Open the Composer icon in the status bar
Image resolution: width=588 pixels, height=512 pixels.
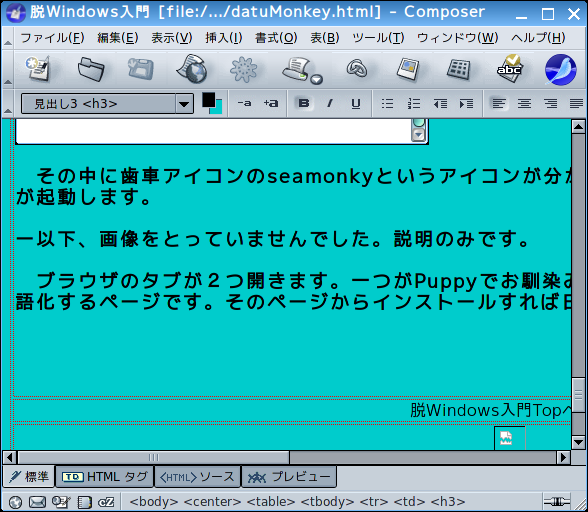(61, 502)
